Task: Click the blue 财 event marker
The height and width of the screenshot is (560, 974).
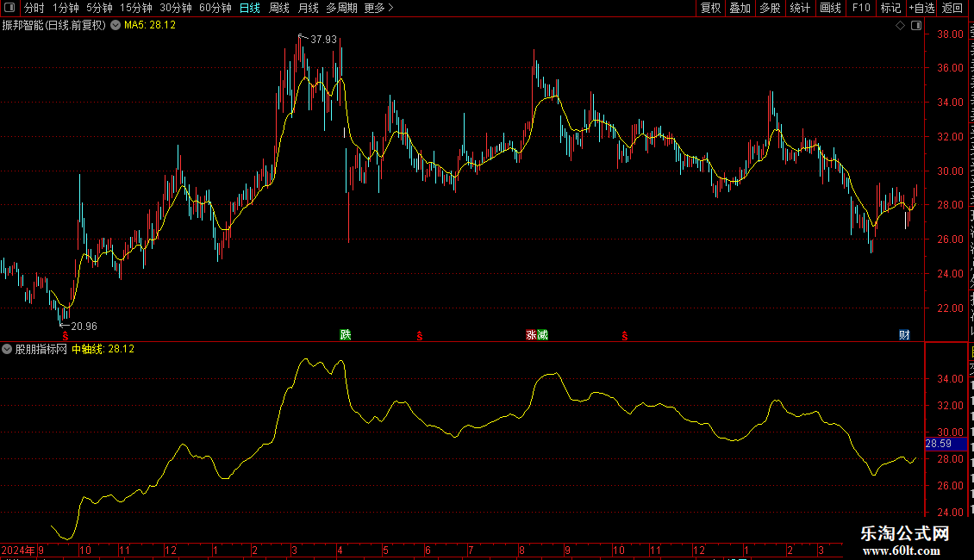Action: 904,334
